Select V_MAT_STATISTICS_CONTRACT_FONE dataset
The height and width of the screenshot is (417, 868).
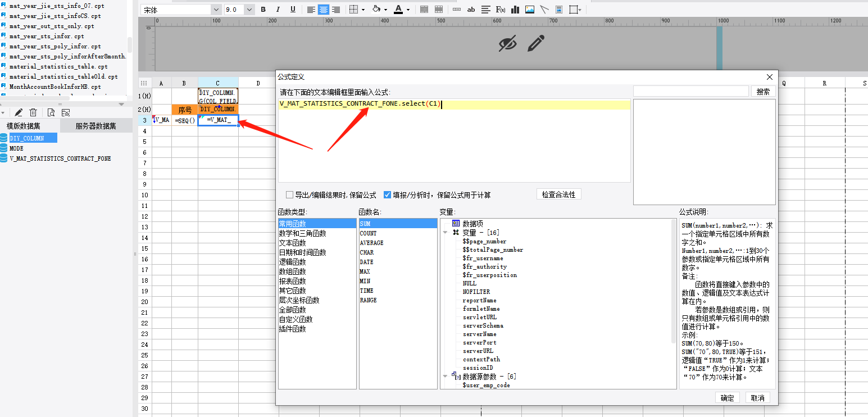pos(60,158)
